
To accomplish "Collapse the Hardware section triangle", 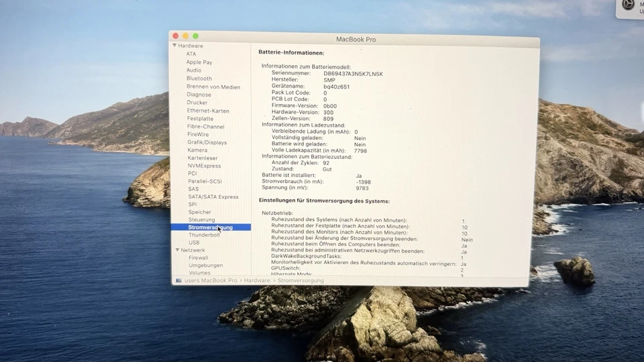I will [174, 46].
